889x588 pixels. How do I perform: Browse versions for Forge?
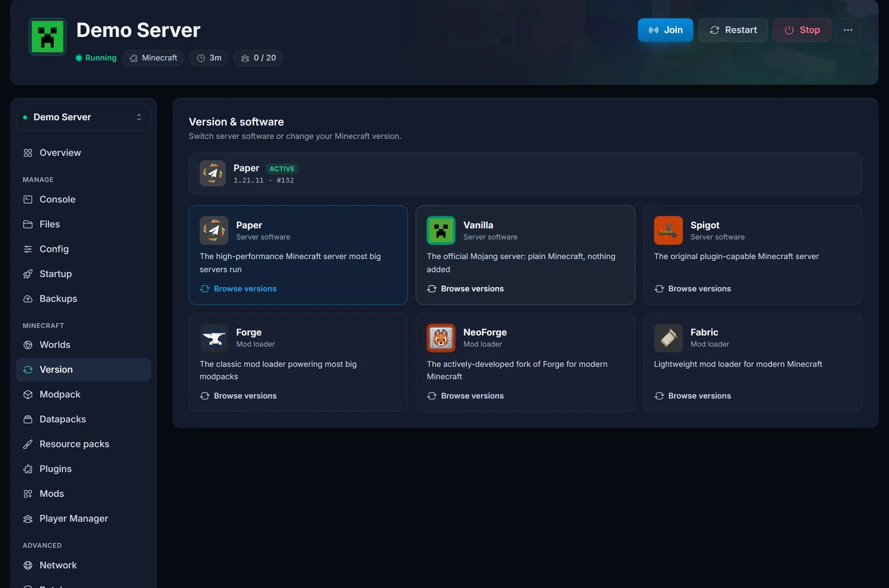coord(238,396)
